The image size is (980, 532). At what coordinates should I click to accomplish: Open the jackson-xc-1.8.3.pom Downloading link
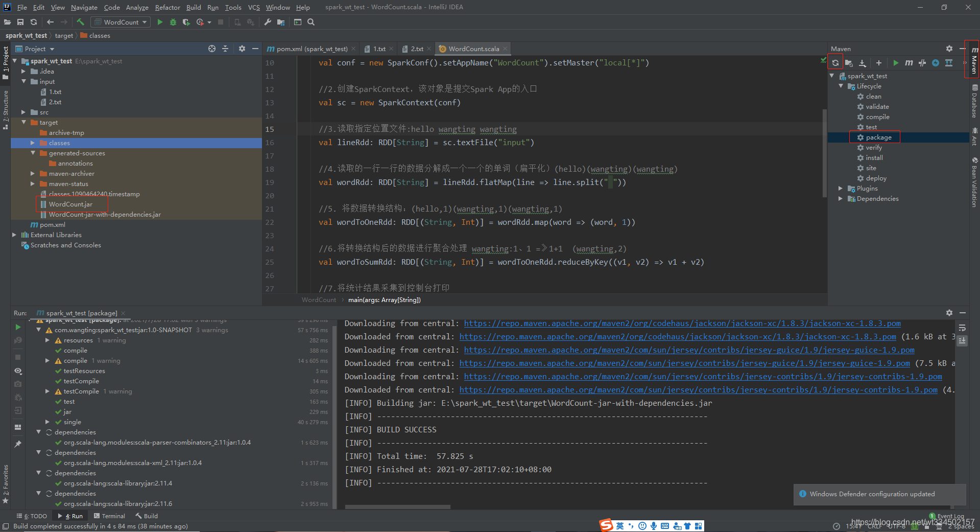point(682,323)
